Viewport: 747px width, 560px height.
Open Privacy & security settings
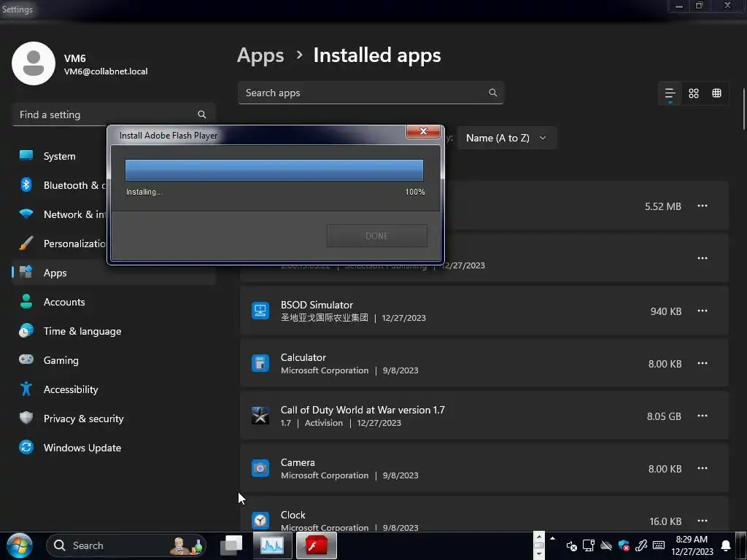point(114,419)
